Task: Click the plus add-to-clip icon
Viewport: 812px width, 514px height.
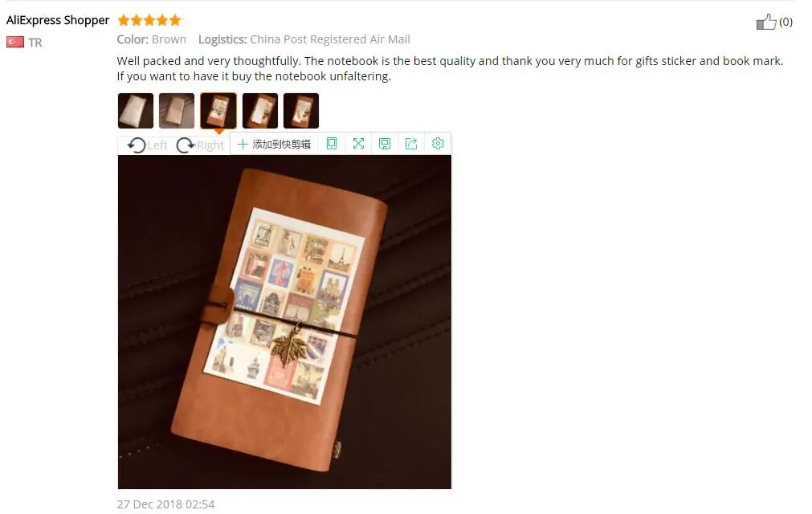Action: pos(243,145)
